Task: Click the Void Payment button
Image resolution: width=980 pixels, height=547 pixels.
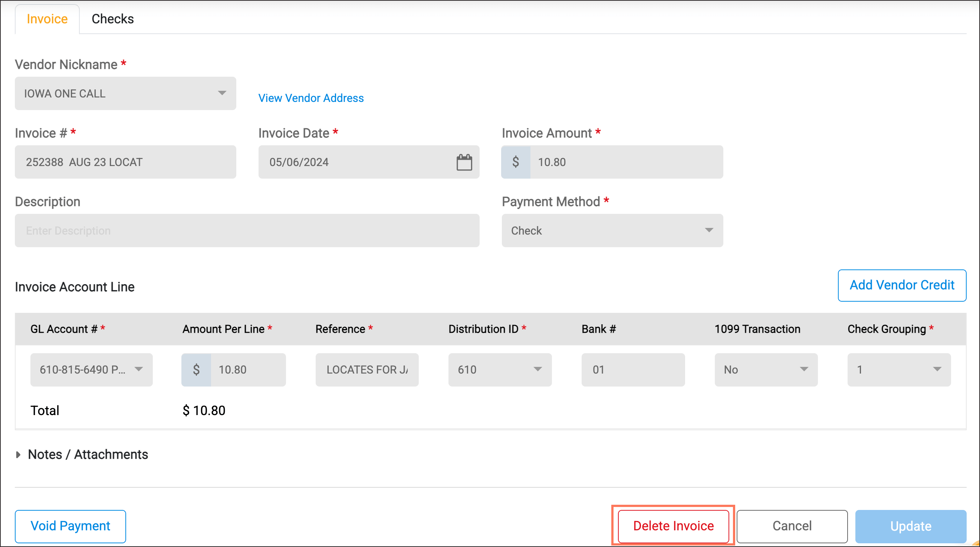Action: [70, 526]
